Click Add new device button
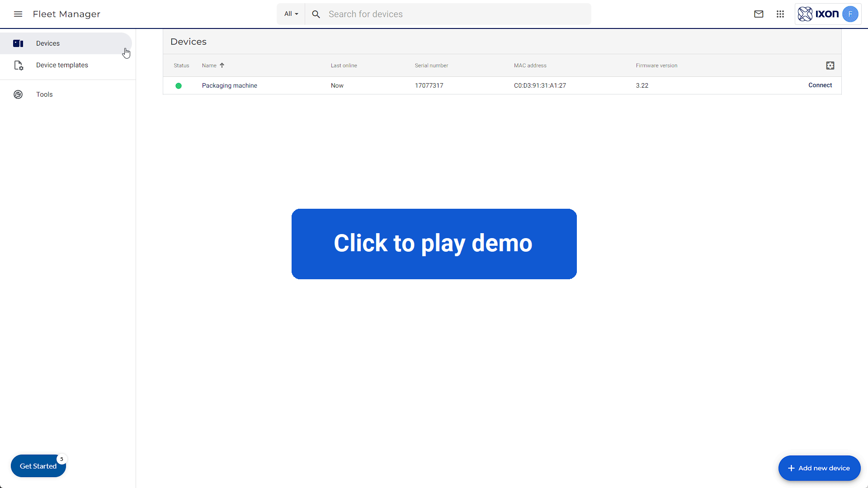The height and width of the screenshot is (488, 868). (x=819, y=468)
